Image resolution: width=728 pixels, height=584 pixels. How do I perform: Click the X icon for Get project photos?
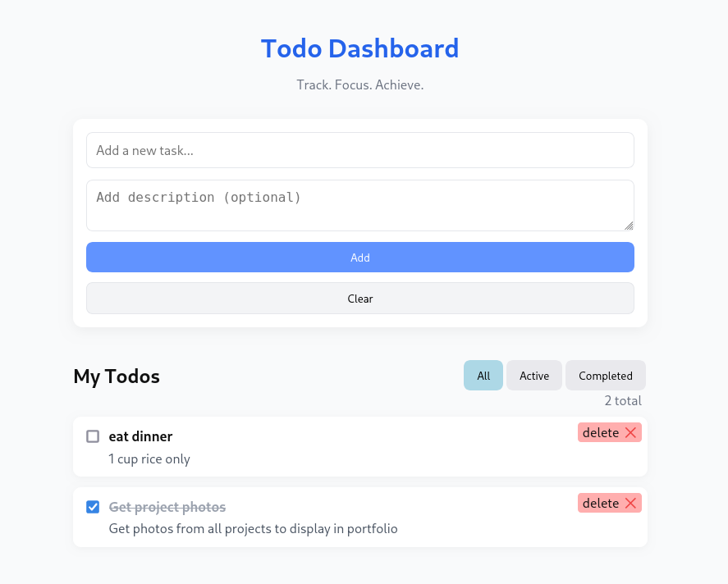pyautogui.click(x=630, y=504)
